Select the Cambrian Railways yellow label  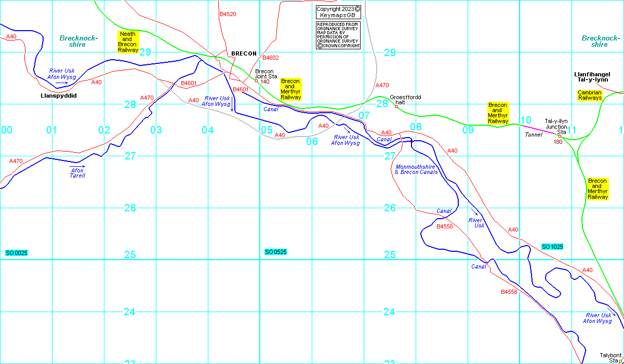click(x=590, y=95)
